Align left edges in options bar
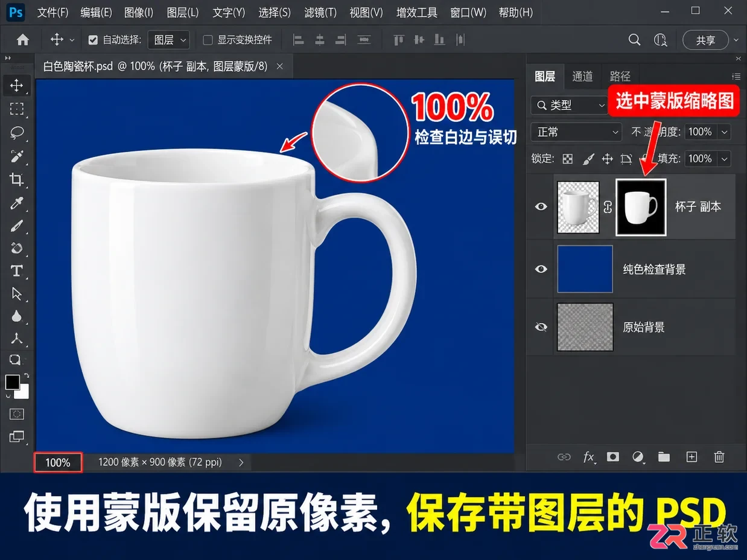This screenshot has height=560, width=747. coord(298,40)
